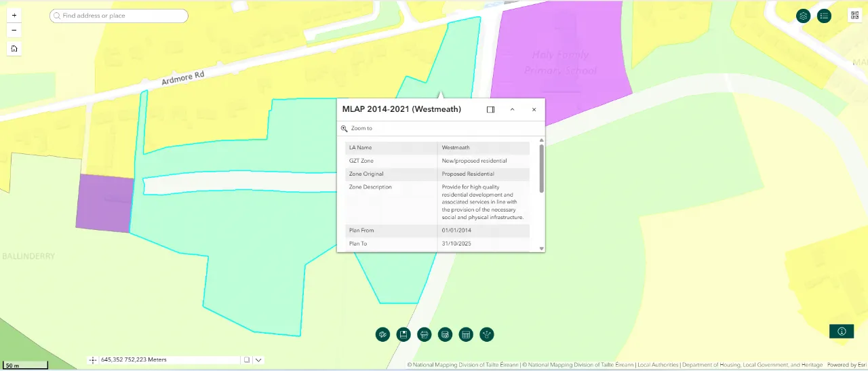Click the New/proposed residential value
Viewport: 868px width, 371px height.
tap(474, 161)
